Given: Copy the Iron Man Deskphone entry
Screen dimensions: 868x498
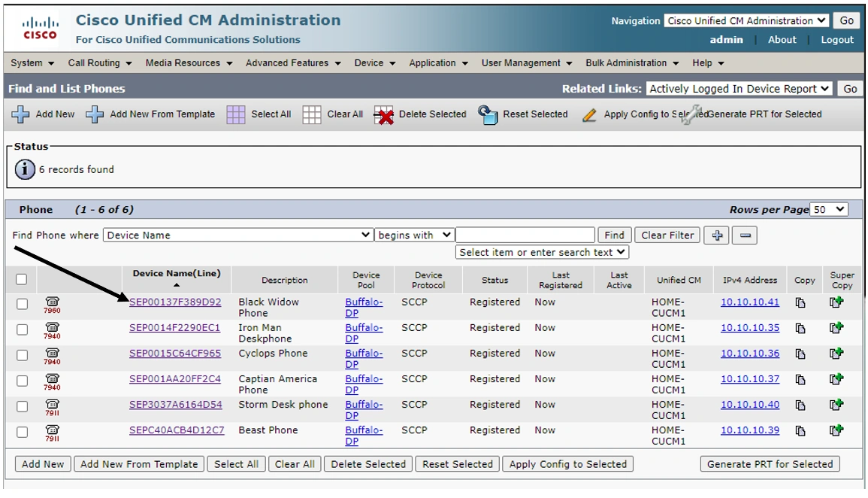Looking at the screenshot, I should click(x=800, y=328).
